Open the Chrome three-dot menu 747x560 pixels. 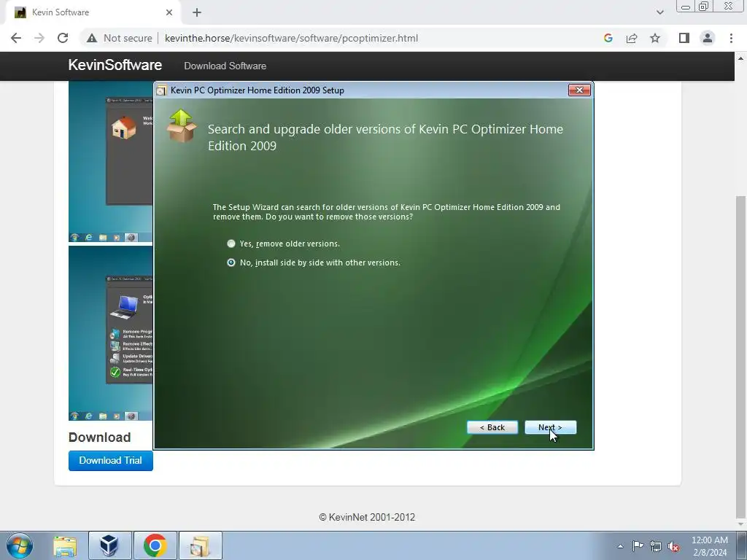click(x=731, y=38)
